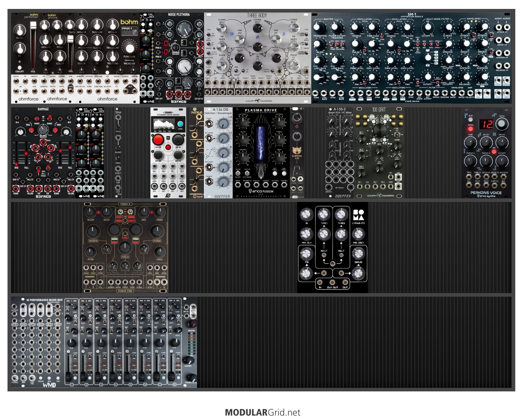Click the RAMPAGE module title
The width and height of the screenshot is (526, 420).
pos(43,109)
